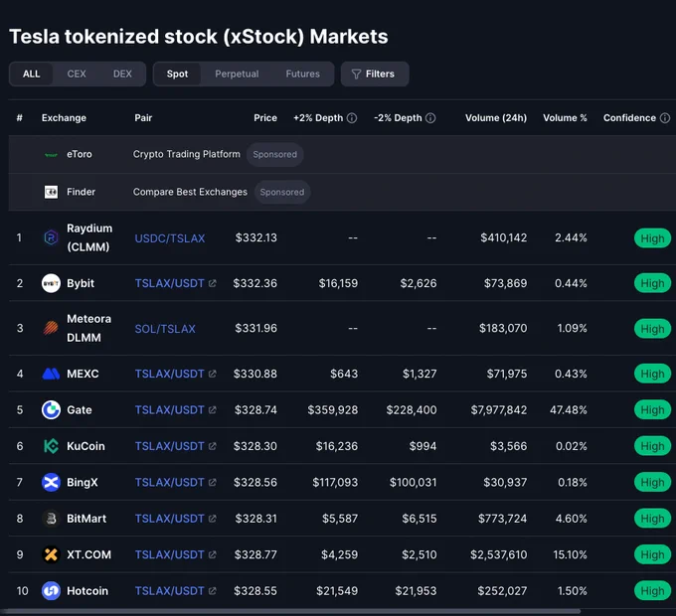Click external link icon in Gate row

pyautogui.click(x=212, y=410)
